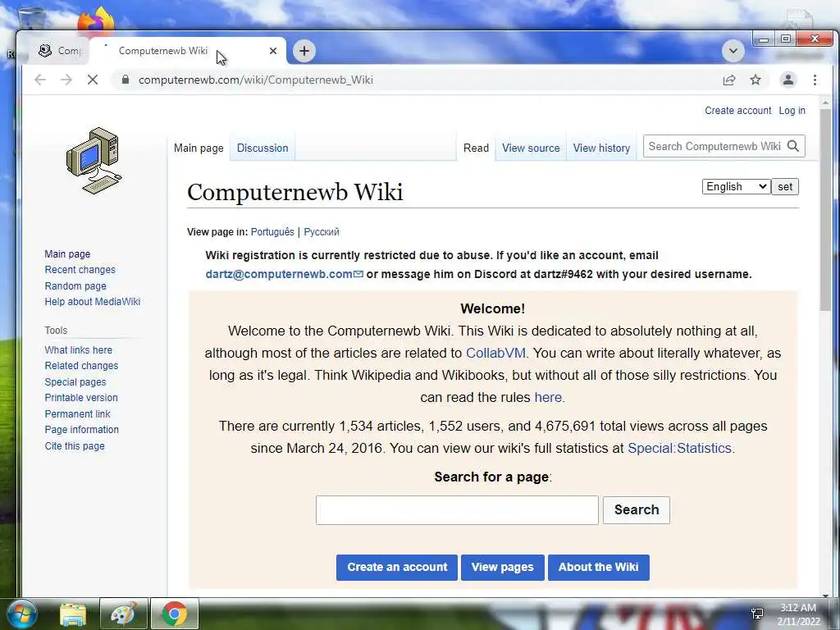The height and width of the screenshot is (630, 840).
Task: Open the tab search dropdown arrow
Action: tap(733, 51)
